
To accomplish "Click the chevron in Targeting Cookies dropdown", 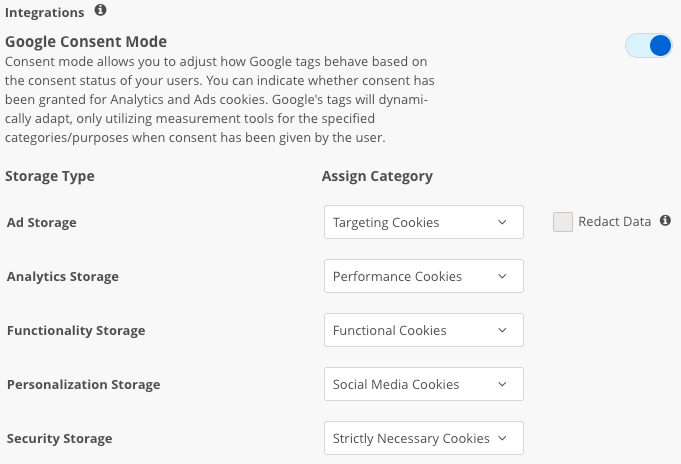I will coord(502,222).
